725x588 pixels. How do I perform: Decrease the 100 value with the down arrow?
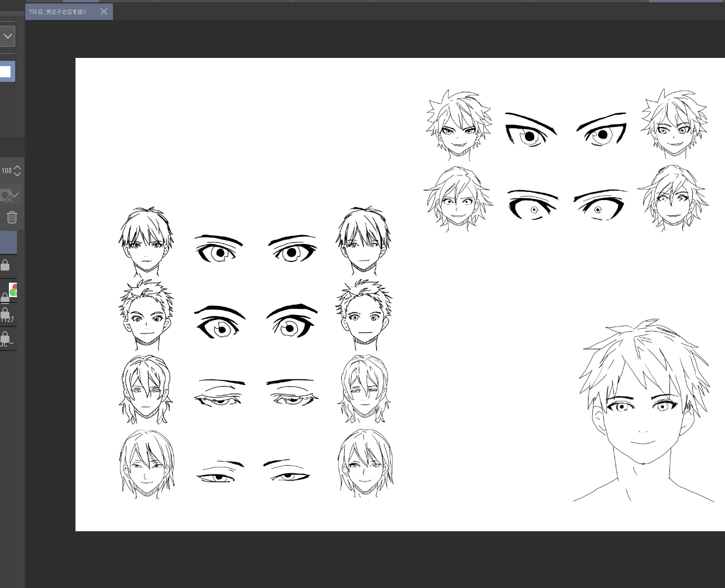(x=18, y=174)
